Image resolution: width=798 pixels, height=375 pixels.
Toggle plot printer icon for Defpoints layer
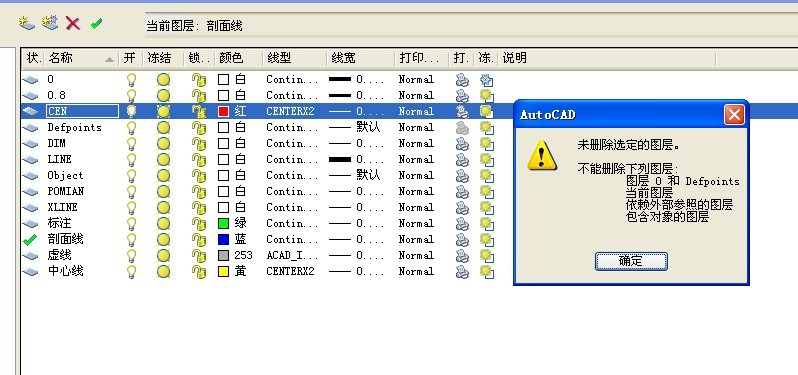click(x=462, y=127)
